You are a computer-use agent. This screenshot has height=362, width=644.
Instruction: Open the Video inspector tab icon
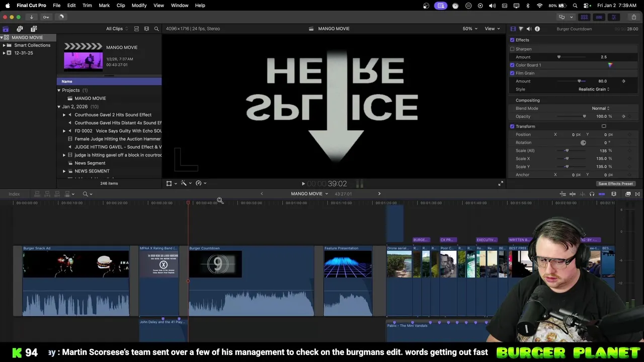(x=513, y=29)
